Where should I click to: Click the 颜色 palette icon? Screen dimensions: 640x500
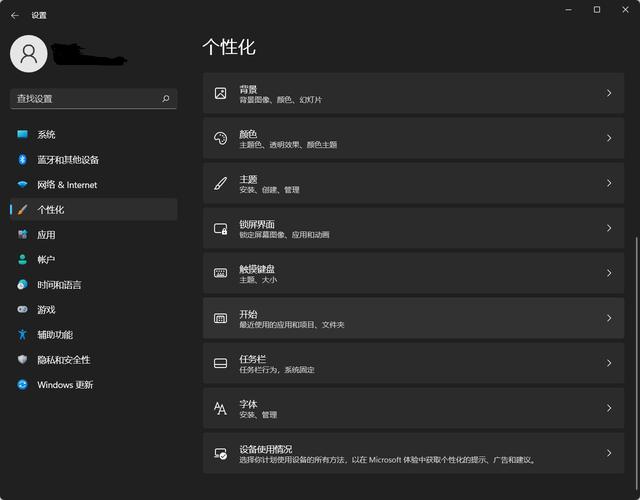tap(220, 138)
